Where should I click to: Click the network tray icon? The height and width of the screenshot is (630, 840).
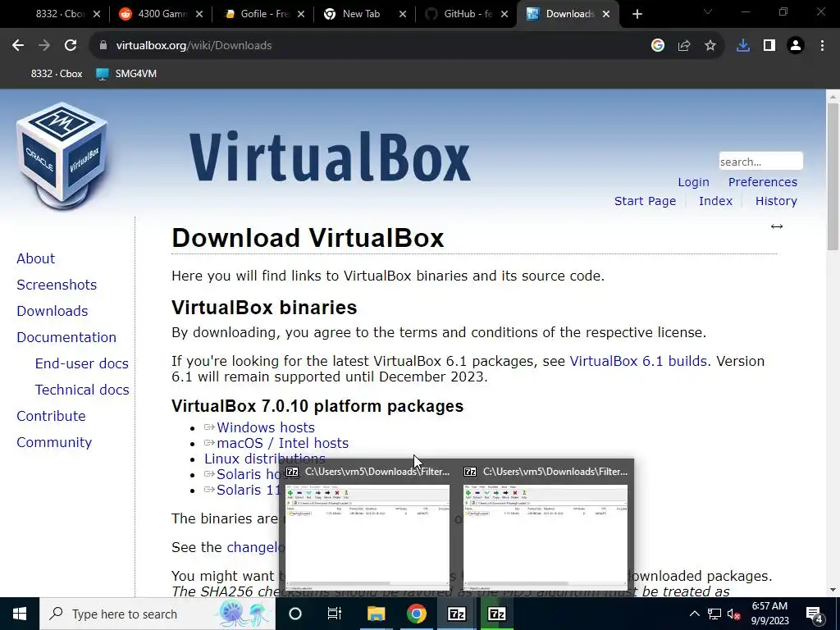tap(714, 614)
